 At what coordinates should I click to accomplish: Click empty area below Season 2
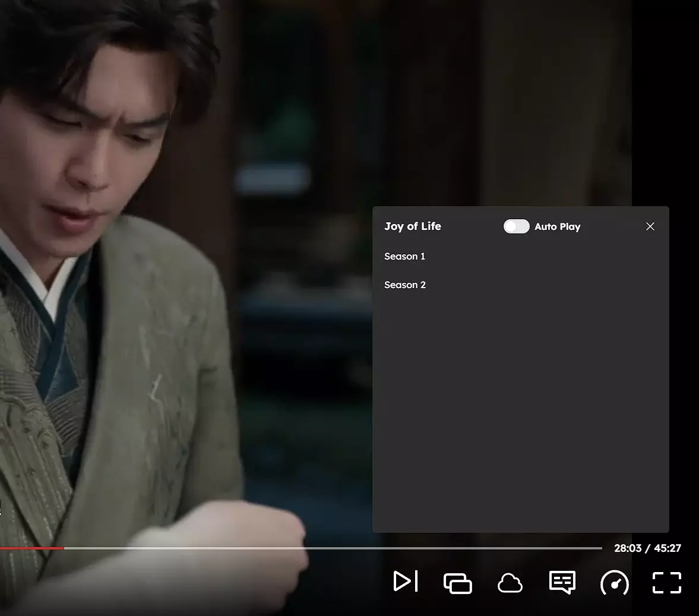pyautogui.click(x=520, y=416)
